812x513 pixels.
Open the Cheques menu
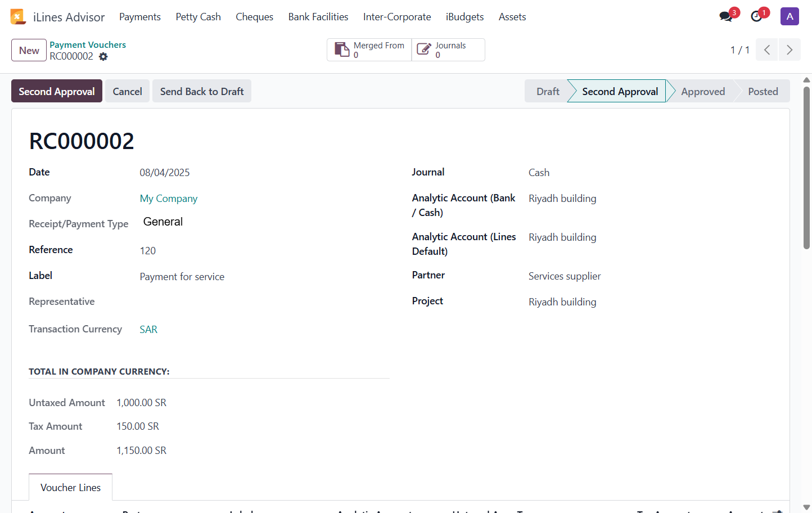(x=254, y=17)
